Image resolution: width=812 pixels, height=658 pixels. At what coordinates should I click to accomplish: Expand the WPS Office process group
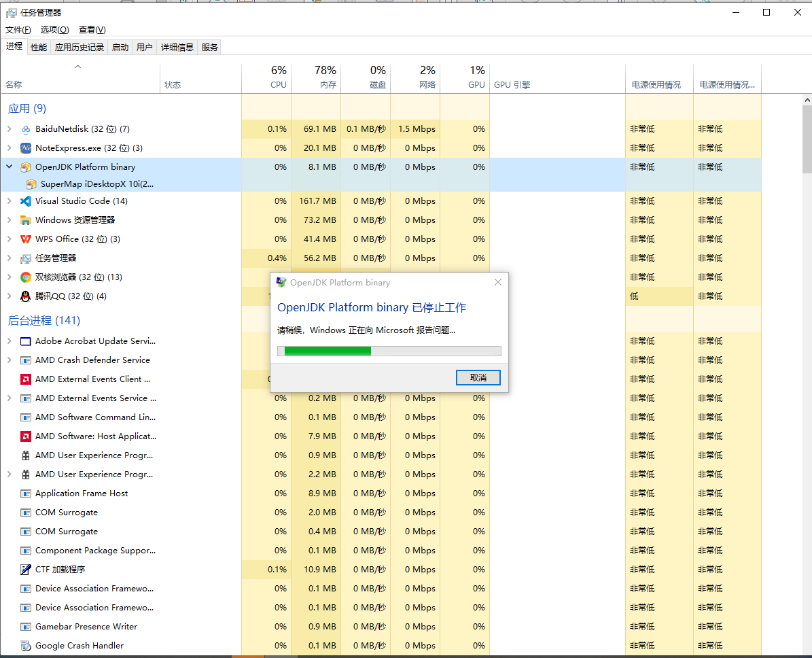tap(10, 239)
